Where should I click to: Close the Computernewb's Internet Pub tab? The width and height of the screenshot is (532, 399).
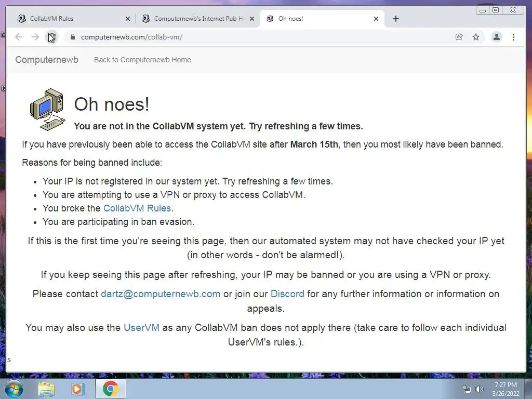pyautogui.click(x=252, y=19)
